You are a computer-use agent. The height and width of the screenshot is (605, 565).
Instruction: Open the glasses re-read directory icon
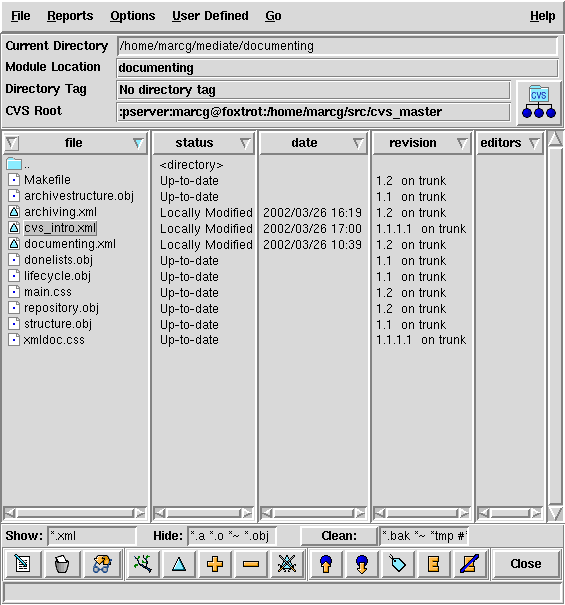coord(102,564)
